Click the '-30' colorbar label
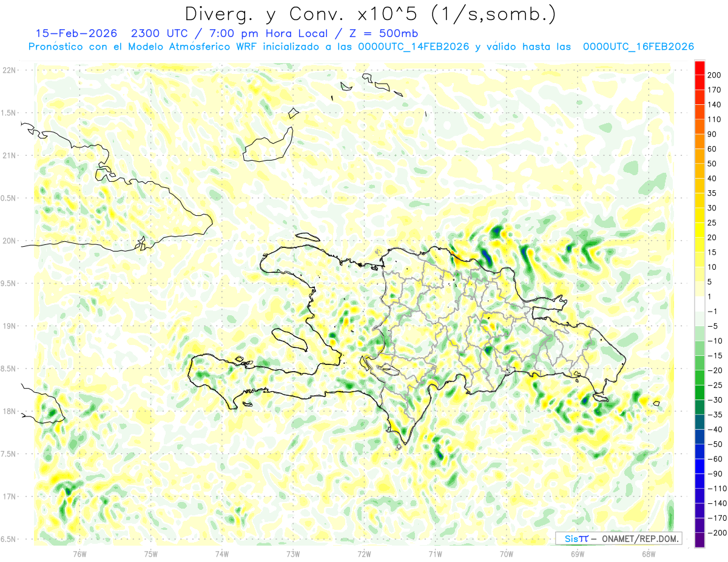The image size is (728, 562). click(716, 400)
